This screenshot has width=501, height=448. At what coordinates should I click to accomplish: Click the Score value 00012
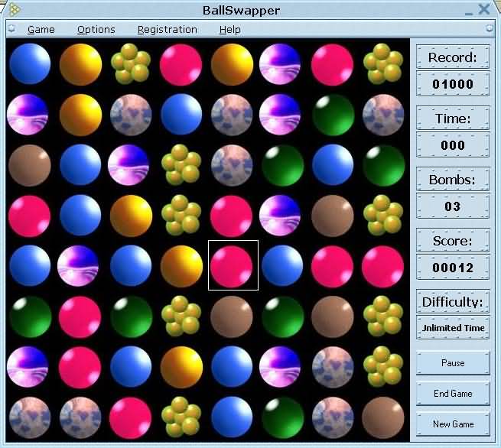tap(453, 268)
